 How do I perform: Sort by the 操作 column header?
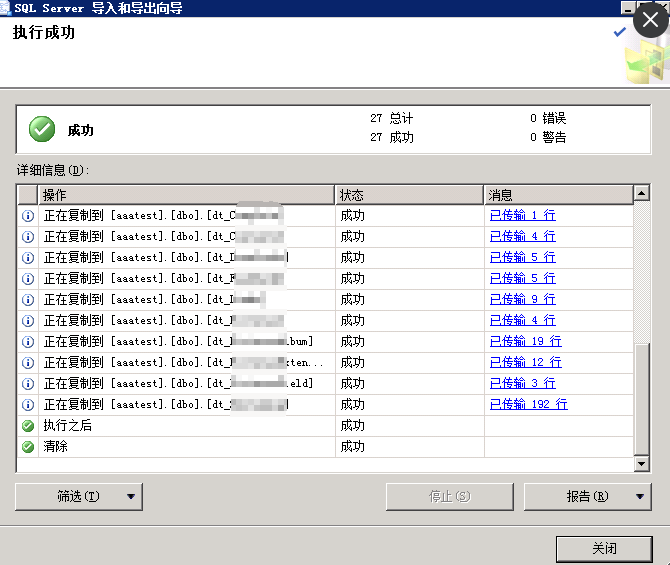click(x=186, y=195)
